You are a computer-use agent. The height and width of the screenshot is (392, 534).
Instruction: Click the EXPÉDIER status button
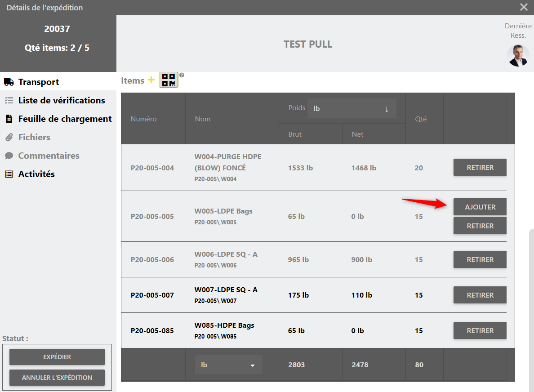57,357
